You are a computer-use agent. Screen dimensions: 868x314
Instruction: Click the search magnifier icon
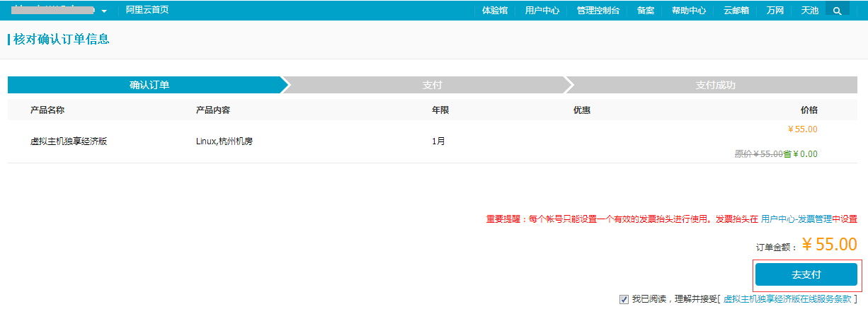tap(838, 11)
